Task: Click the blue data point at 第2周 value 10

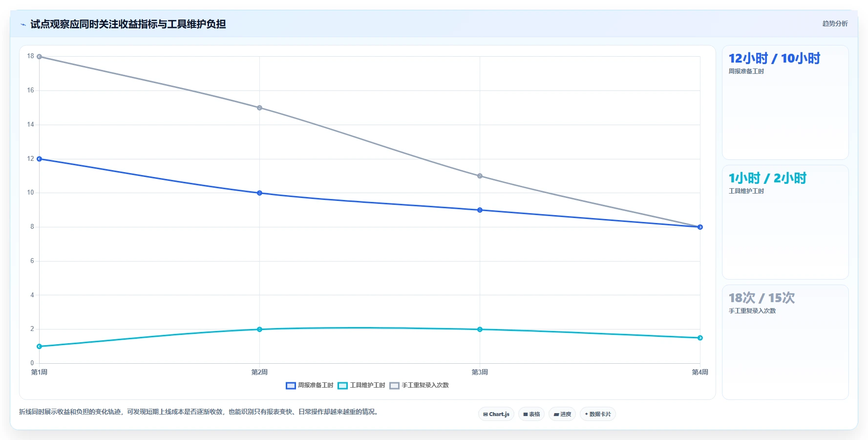Action: 259,193
